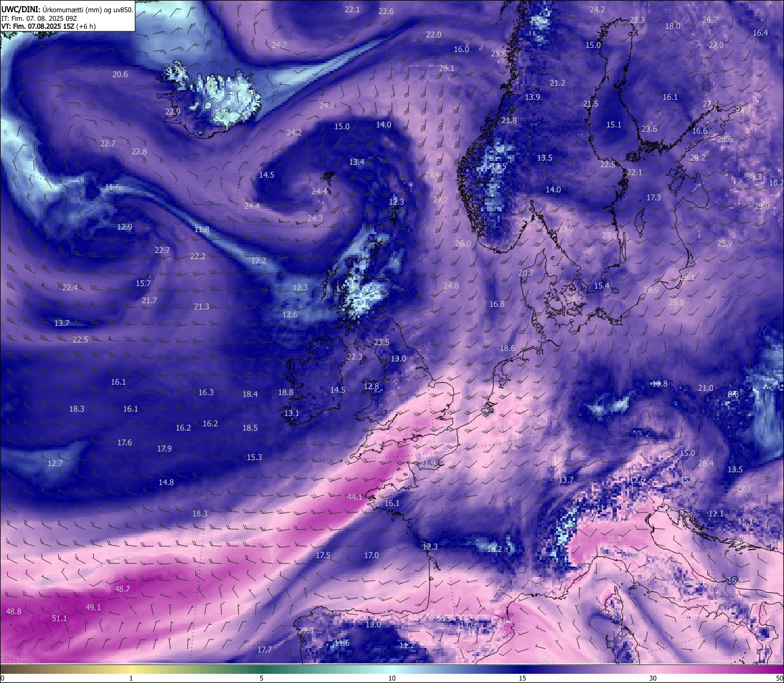The image size is (784, 683).
Task: Click the 16.4 value at the top right
Action: pos(760,32)
